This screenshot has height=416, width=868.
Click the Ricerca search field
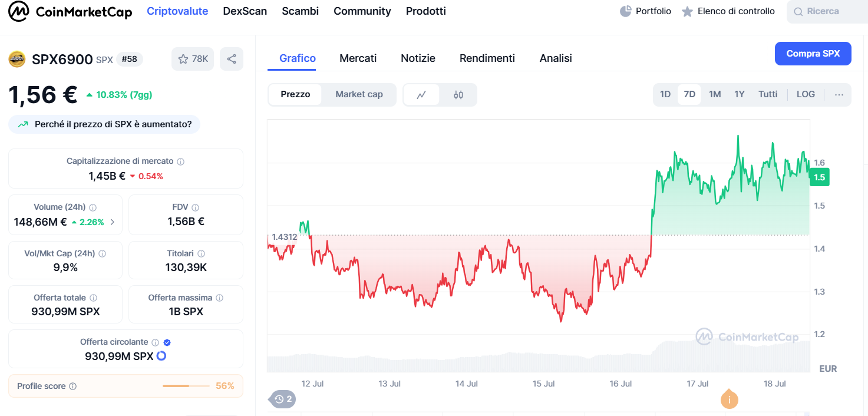827,12
